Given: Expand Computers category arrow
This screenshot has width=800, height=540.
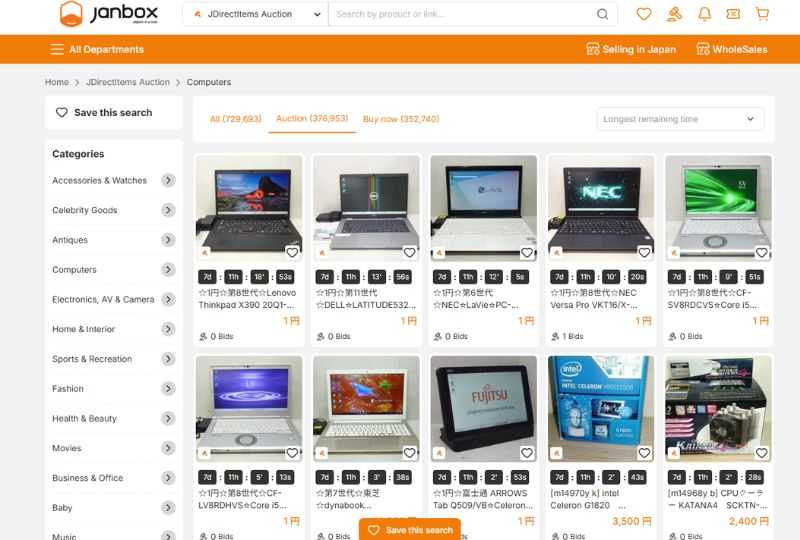Looking at the screenshot, I should click(x=168, y=269).
